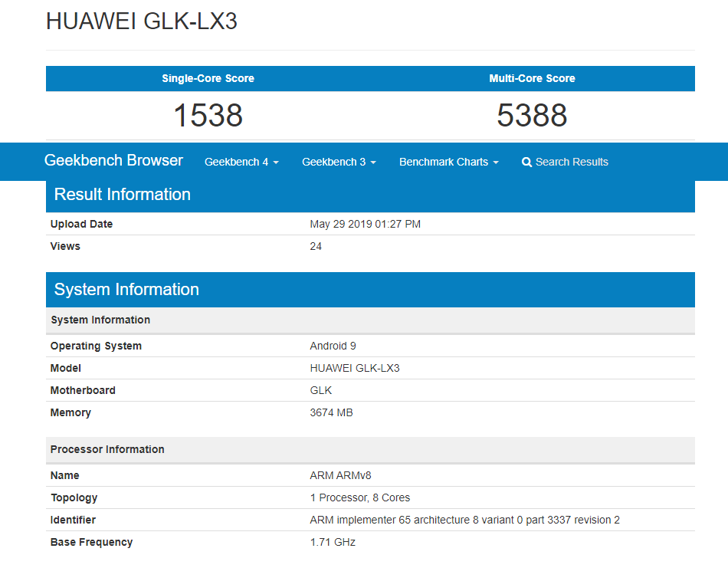Select the Identifier label
This screenshot has width=728, height=568.
[73, 520]
